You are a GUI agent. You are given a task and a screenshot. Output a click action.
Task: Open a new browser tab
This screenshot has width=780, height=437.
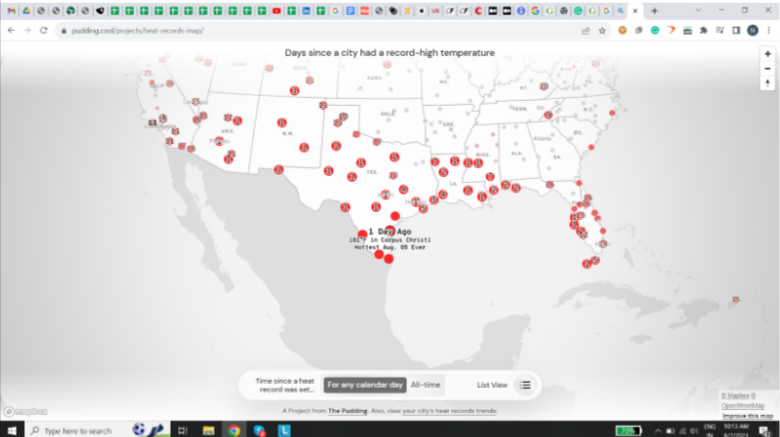[x=655, y=10]
